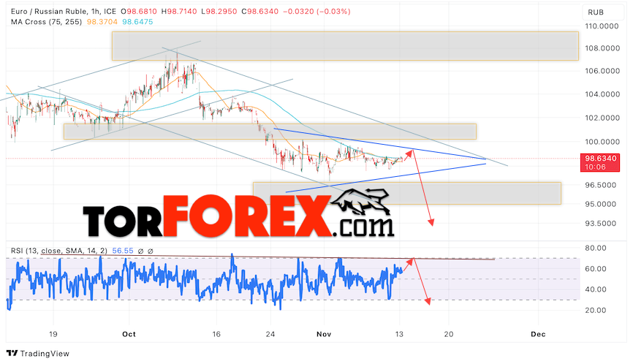Image resolution: width=633 pixels, height=364 pixels.
Task: Click the date label 13 on time axis
Action: click(x=399, y=334)
